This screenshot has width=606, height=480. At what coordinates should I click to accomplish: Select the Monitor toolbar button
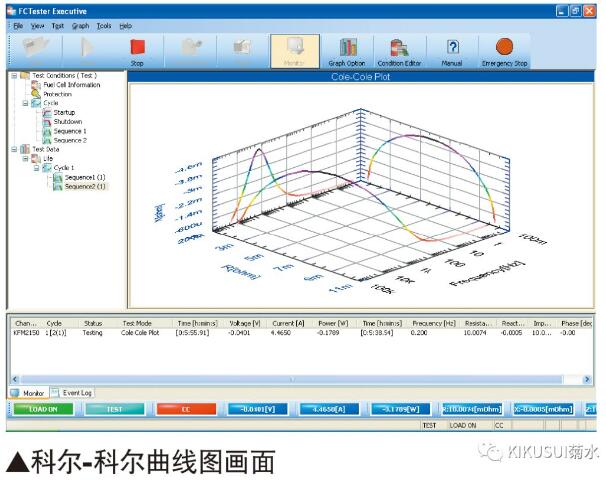point(294,51)
